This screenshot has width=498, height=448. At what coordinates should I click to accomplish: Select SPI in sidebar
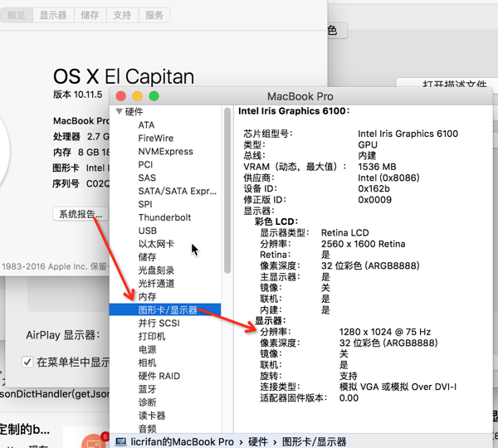pyautogui.click(x=145, y=204)
